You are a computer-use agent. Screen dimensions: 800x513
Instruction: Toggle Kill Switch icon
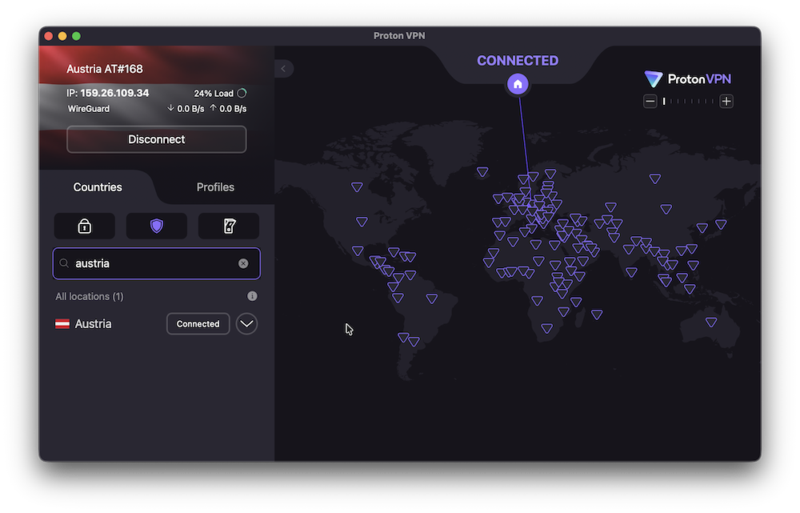tap(229, 226)
